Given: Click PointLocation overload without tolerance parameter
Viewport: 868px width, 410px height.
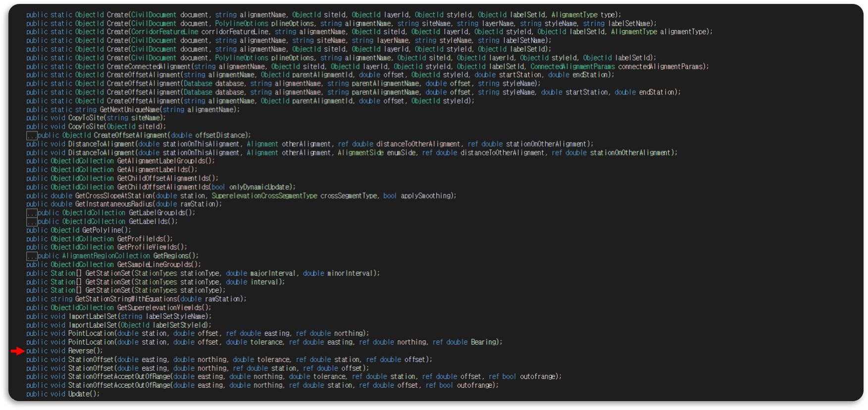Looking at the screenshot, I should pos(198,333).
